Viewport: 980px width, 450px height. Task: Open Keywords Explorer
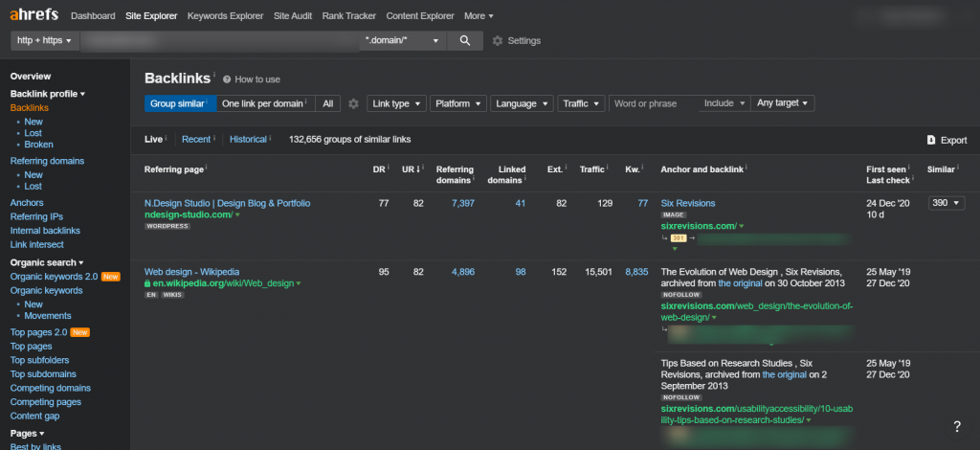pos(226,15)
